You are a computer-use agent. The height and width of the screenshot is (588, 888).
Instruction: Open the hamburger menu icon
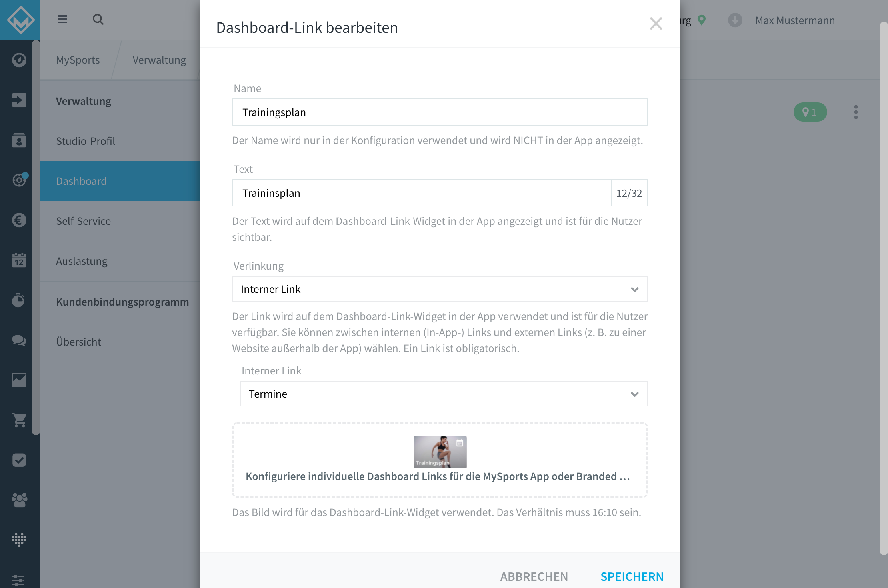[x=62, y=19]
